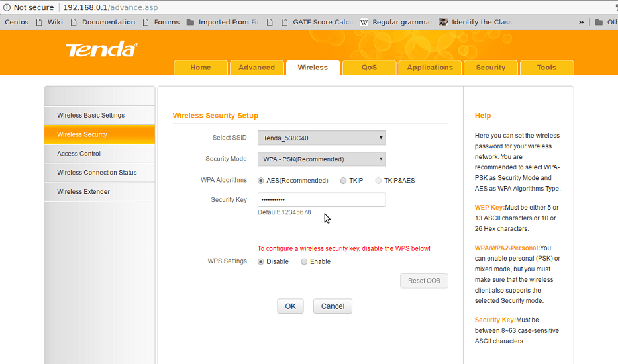Click the Help heading
618x364 pixels.
pyautogui.click(x=483, y=115)
